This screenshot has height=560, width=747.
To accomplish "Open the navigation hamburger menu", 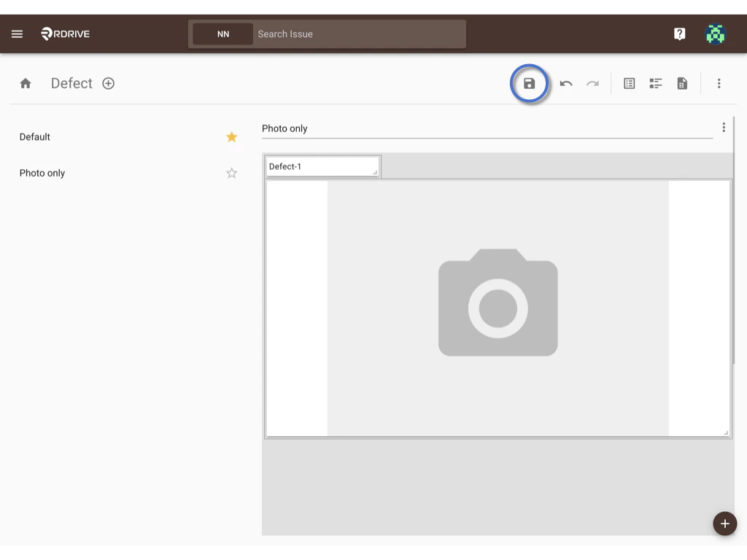I will pos(17,34).
